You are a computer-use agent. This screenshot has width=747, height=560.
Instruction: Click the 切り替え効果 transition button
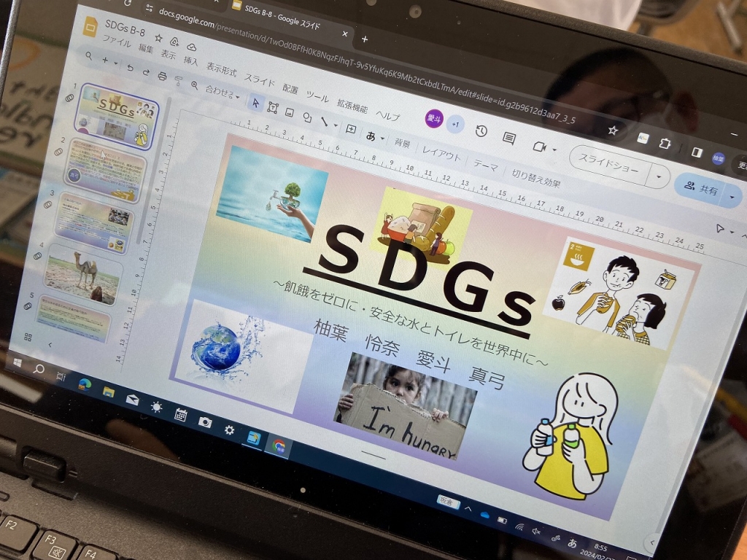point(536,179)
